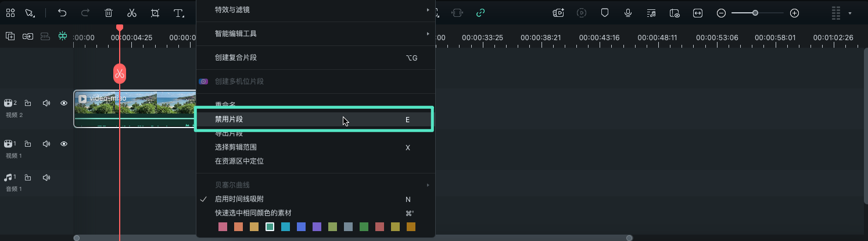Choose 选择剪辑范围 menu item

pos(315,147)
